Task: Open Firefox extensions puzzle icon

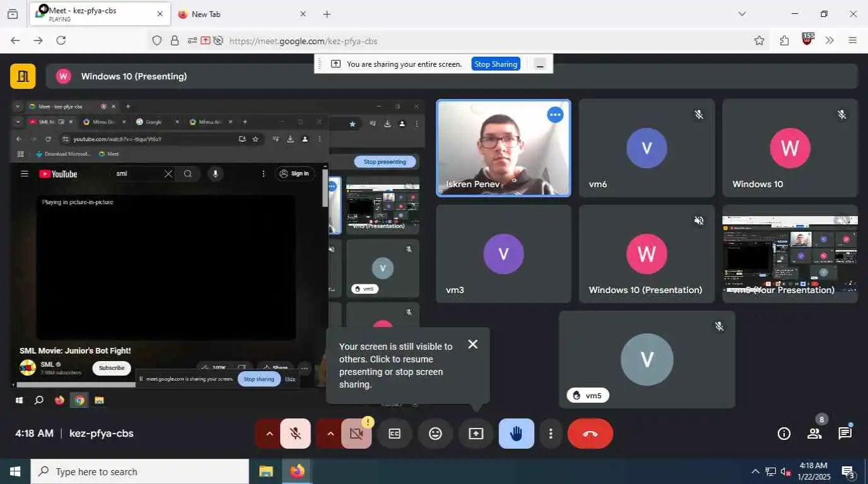Action: tap(784, 40)
